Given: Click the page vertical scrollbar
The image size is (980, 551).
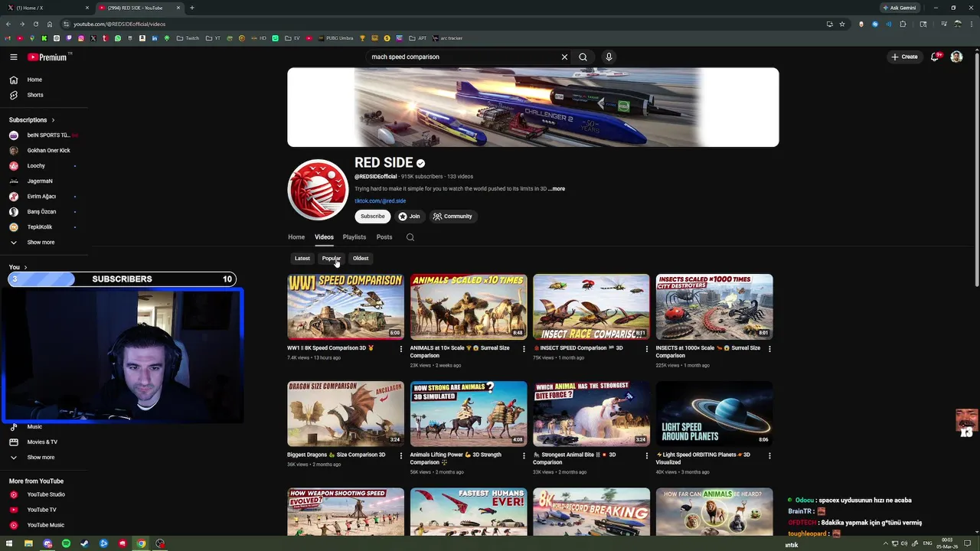Looking at the screenshot, I should pyautogui.click(x=976, y=168).
